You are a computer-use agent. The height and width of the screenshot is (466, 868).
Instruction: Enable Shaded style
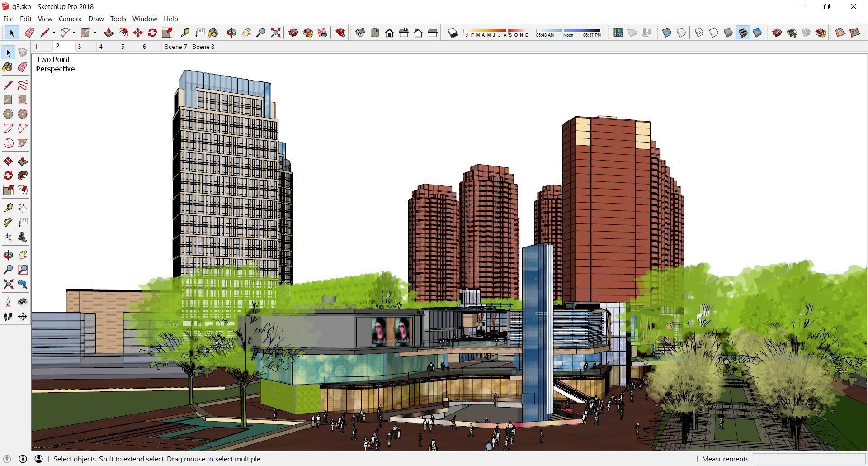click(728, 33)
